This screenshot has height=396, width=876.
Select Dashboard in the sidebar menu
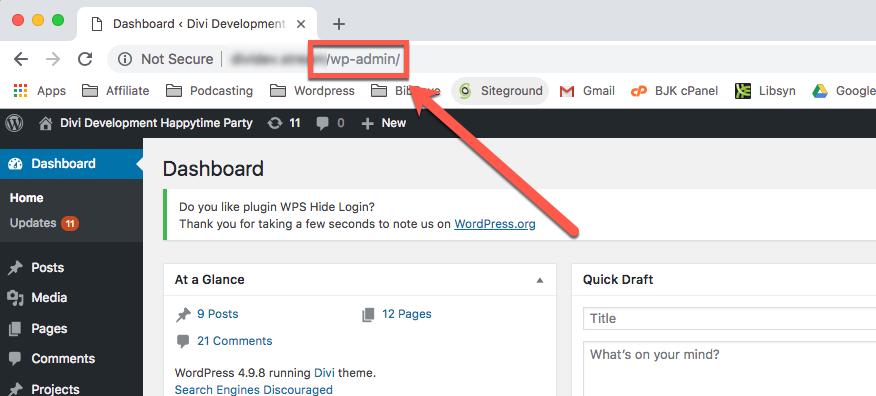click(72, 164)
